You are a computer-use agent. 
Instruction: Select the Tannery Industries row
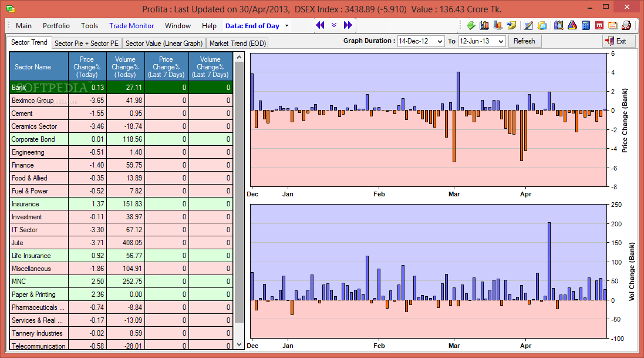coord(121,333)
